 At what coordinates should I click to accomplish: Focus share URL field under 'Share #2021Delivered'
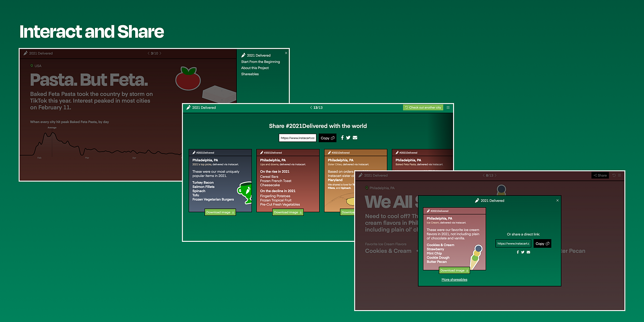coord(297,138)
